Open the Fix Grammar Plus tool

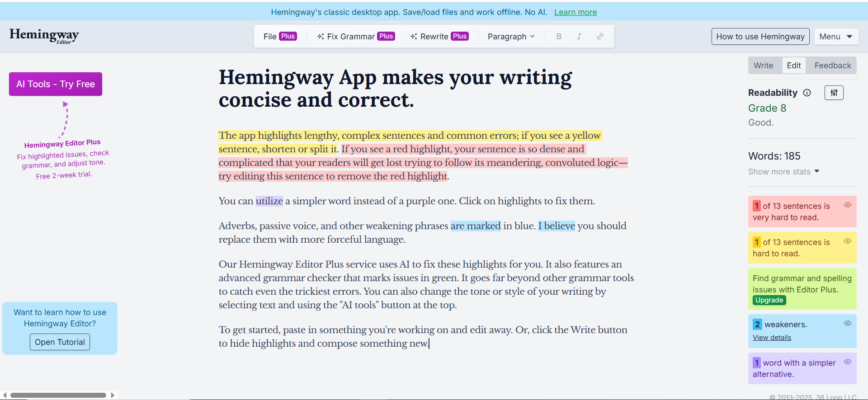(x=356, y=36)
